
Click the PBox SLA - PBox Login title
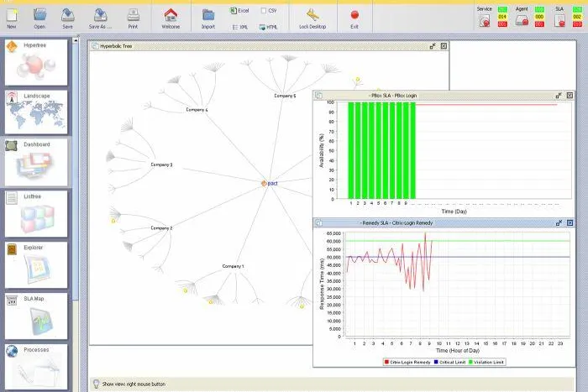point(393,96)
